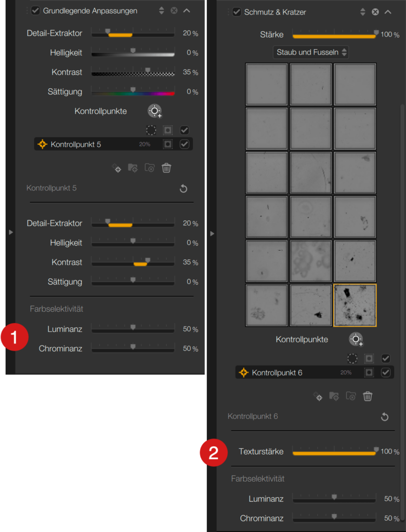Collapse the Grundlegende Anpassungen panel
406x532 pixels.
tap(187, 11)
